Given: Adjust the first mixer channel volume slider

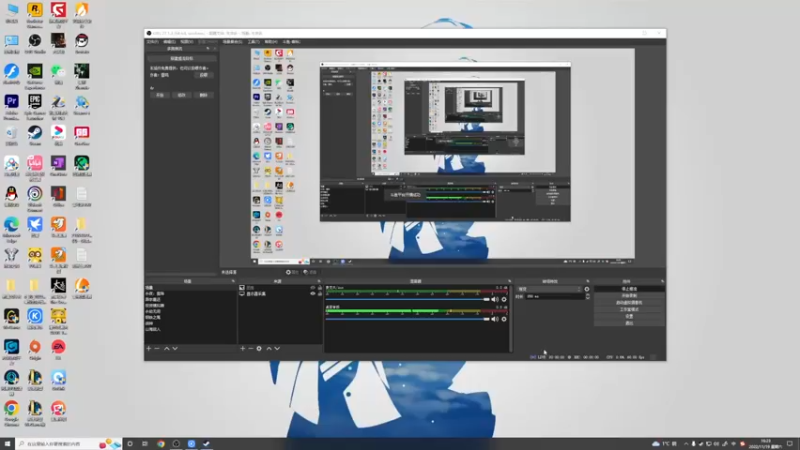Looking at the screenshot, I should (x=407, y=299).
